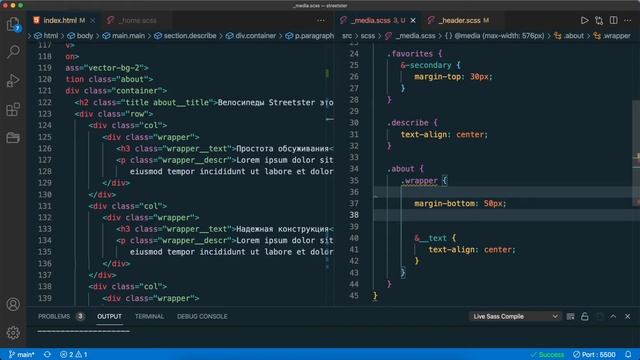The height and width of the screenshot is (360, 640).
Task: Open the Terminal panel tab
Action: point(149,317)
